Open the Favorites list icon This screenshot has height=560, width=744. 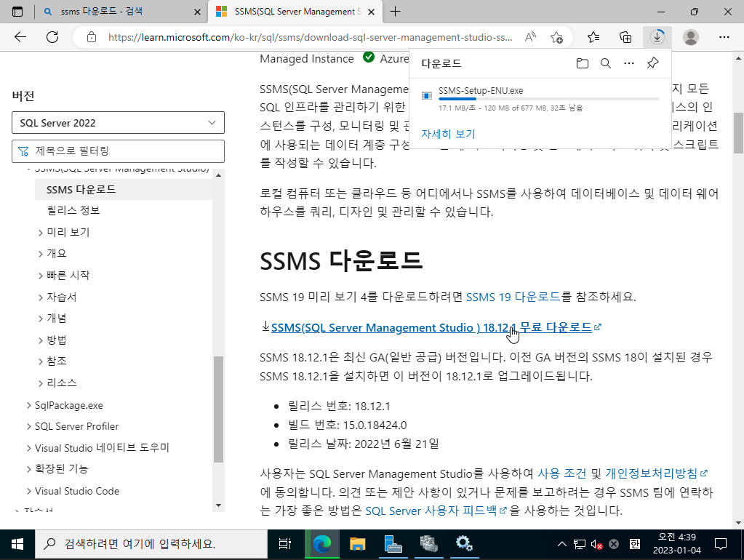(x=593, y=37)
